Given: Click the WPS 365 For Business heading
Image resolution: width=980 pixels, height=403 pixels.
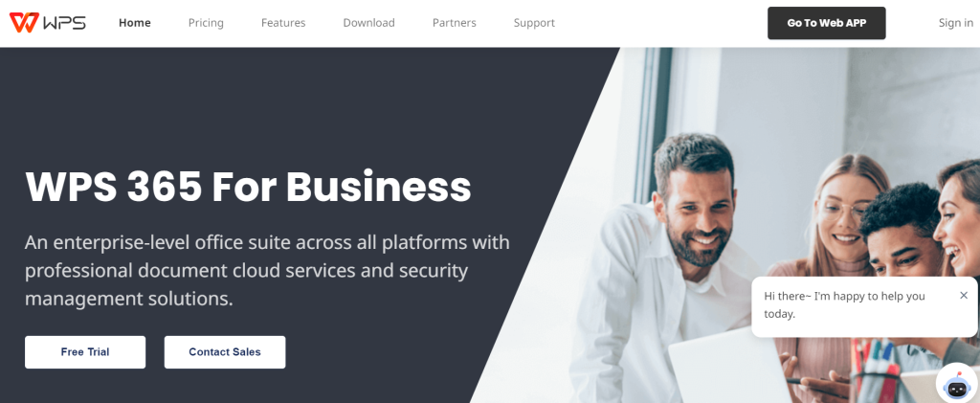Looking at the screenshot, I should coord(248,187).
